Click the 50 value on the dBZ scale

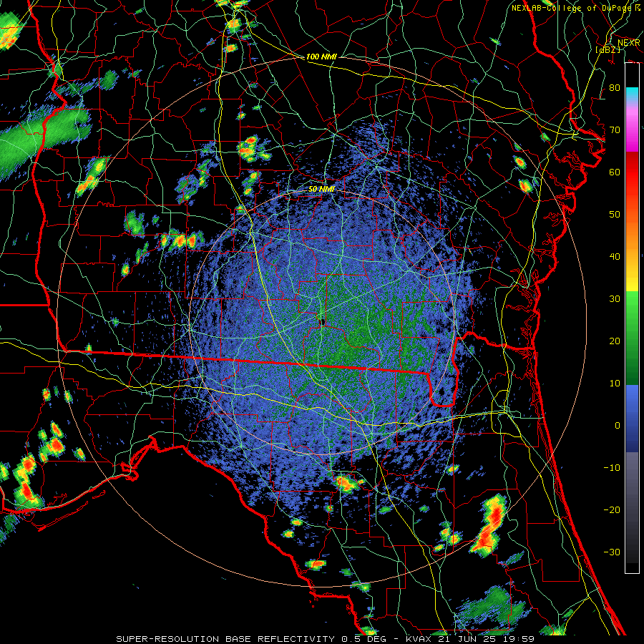615,215
